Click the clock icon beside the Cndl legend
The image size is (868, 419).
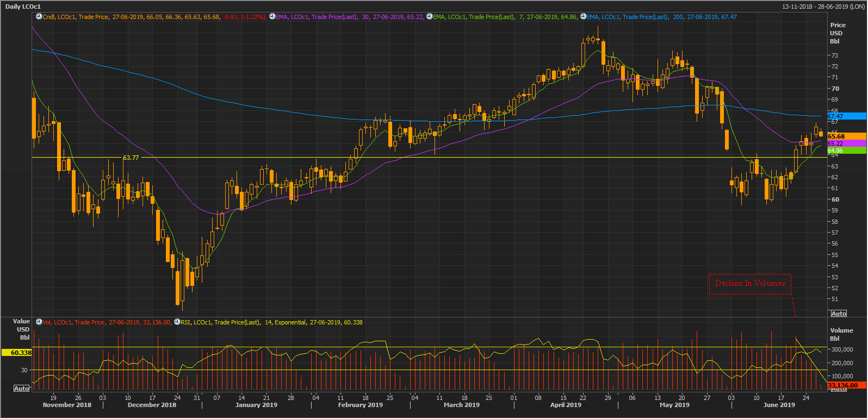pos(39,17)
